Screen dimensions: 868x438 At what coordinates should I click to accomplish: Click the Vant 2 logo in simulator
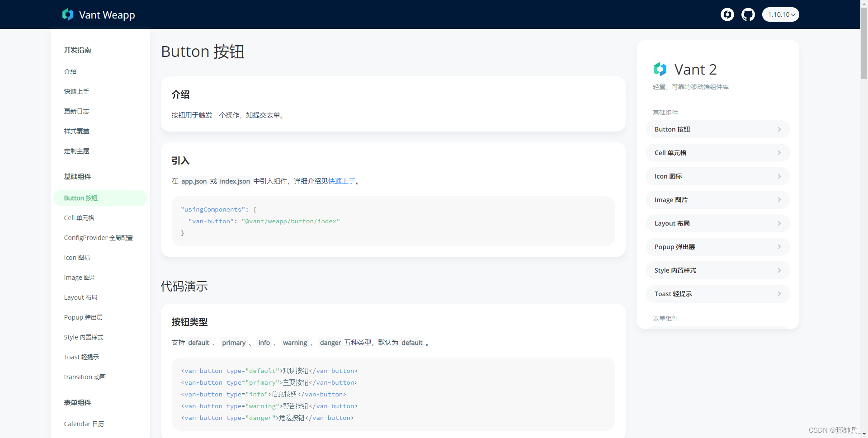[x=660, y=69]
